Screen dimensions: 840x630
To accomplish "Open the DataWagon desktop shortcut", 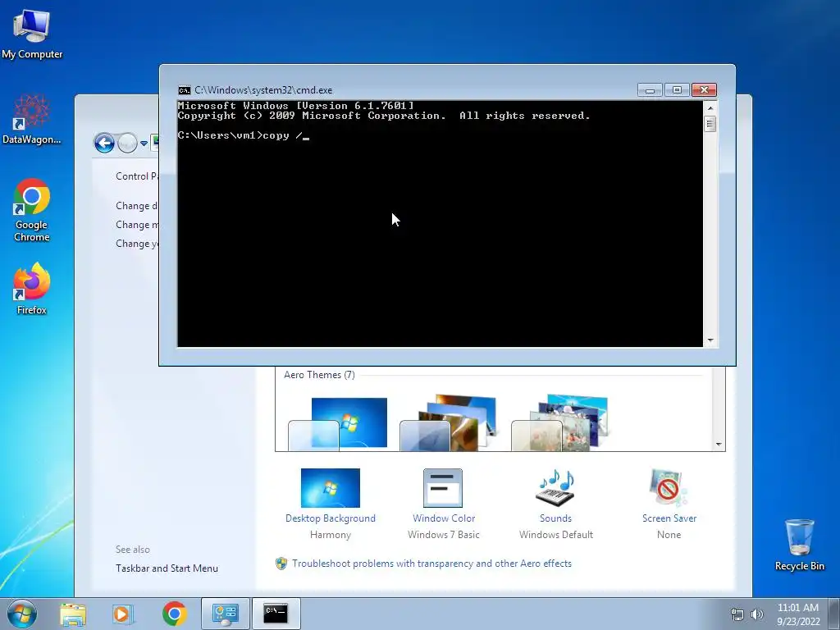I will [32, 120].
